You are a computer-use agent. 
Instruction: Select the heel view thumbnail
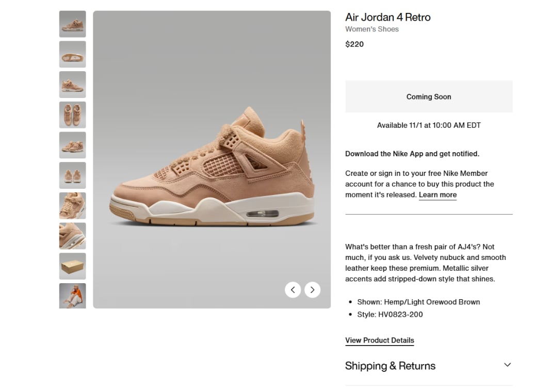pyautogui.click(x=72, y=175)
